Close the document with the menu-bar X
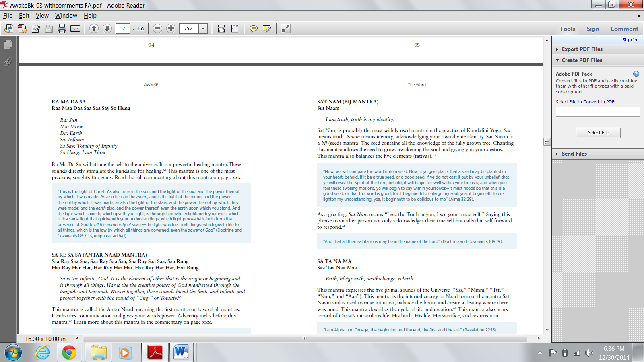This screenshot has height=362, width=644. (639, 16)
